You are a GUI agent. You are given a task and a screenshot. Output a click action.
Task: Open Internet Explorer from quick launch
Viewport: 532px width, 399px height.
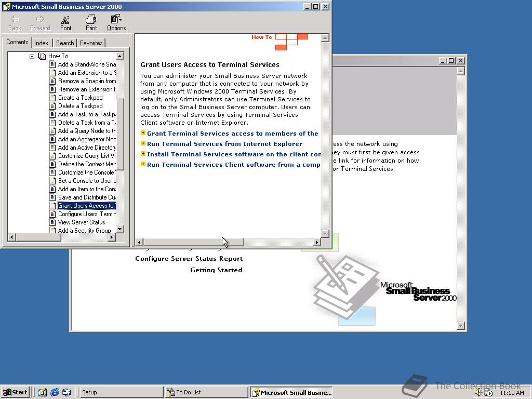[55, 392]
